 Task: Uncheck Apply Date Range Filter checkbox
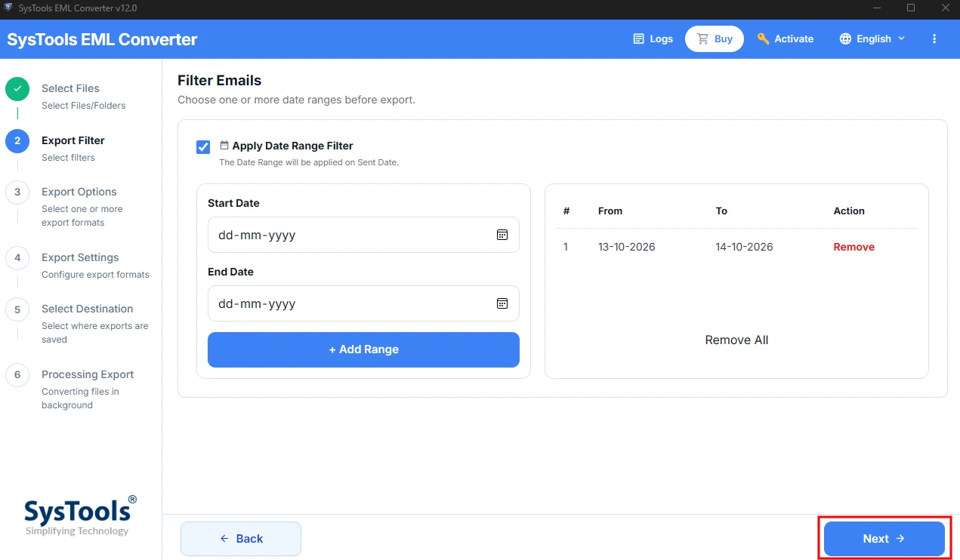[203, 146]
